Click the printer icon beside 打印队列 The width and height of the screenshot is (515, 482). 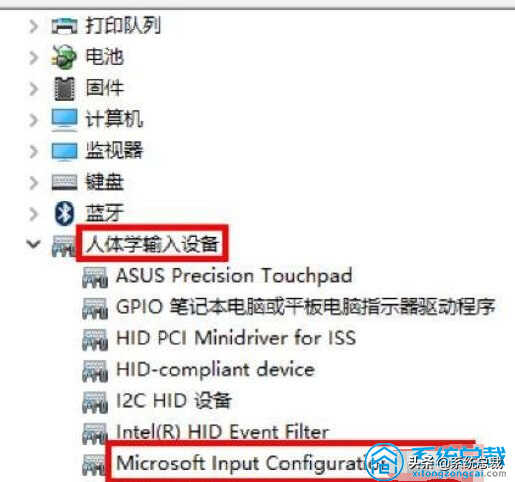point(64,25)
